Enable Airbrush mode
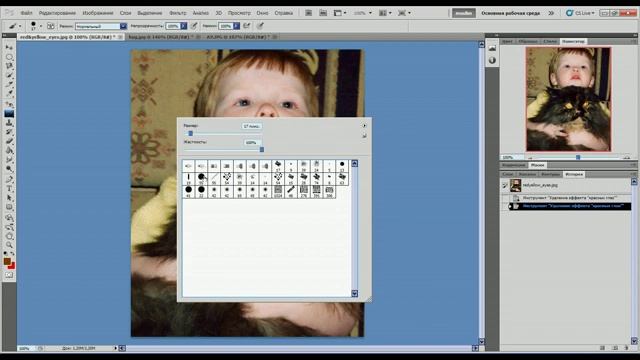 (x=247, y=26)
